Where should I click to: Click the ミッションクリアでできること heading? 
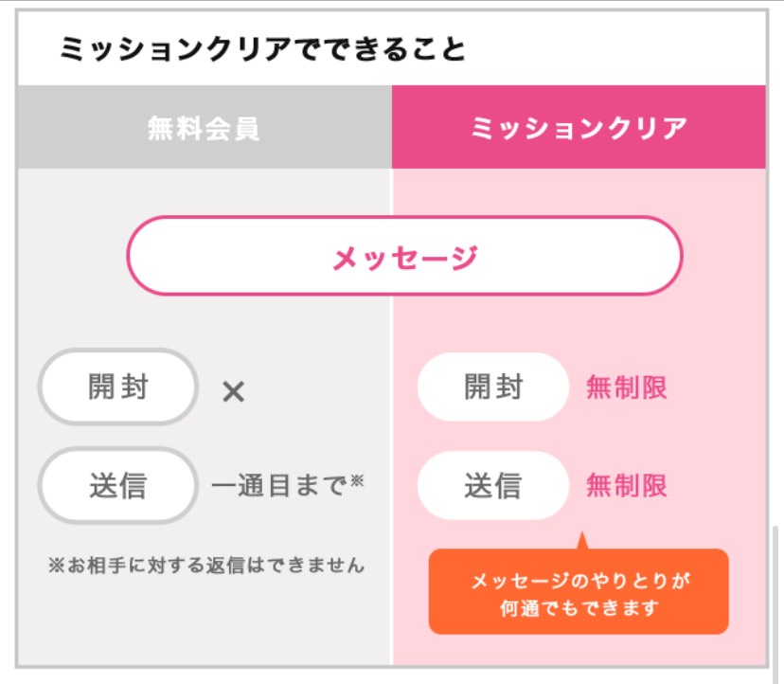click(x=263, y=49)
